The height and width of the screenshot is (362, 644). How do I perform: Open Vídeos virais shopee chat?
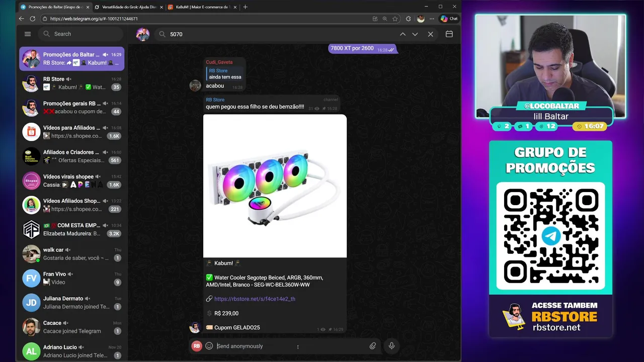(x=72, y=180)
